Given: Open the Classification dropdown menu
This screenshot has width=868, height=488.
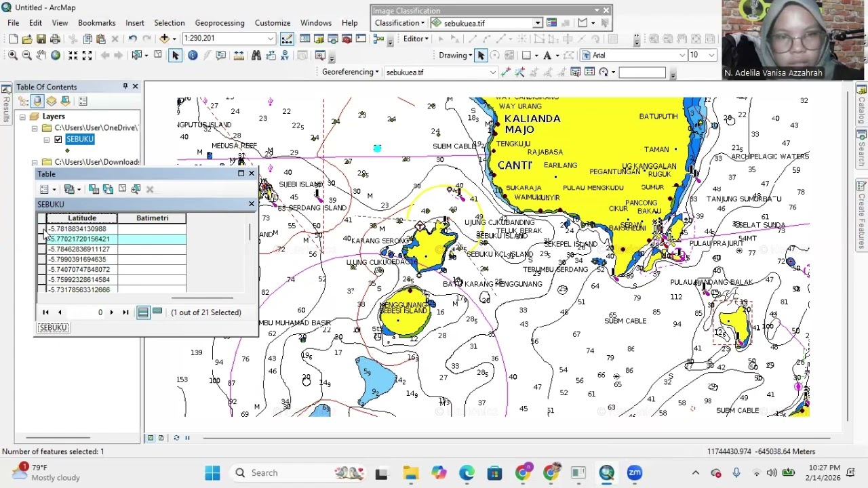Looking at the screenshot, I should pyautogui.click(x=399, y=23).
